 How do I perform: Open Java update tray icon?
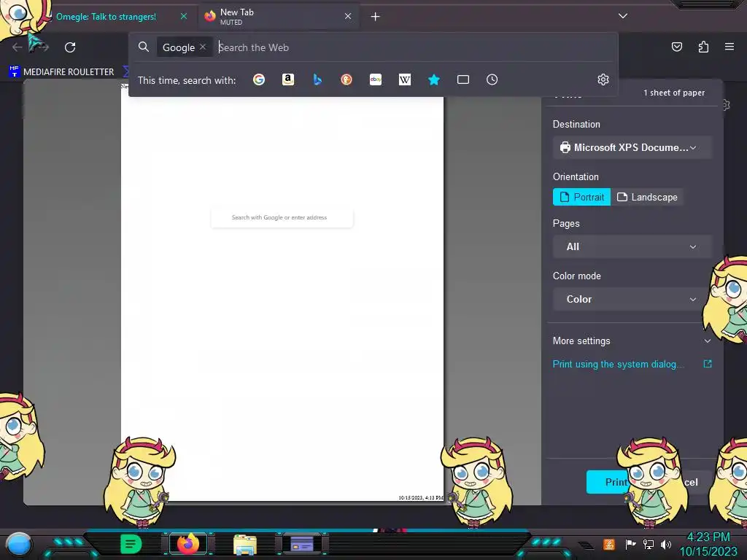click(x=608, y=544)
